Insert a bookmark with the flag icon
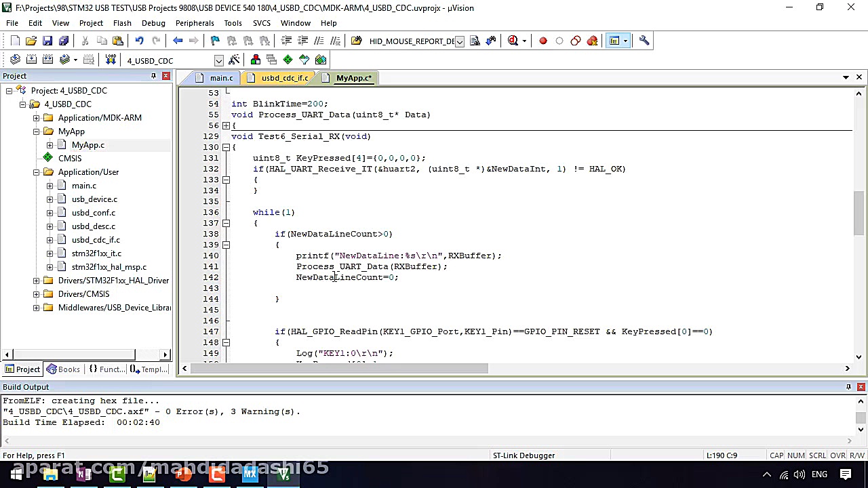 [216, 41]
